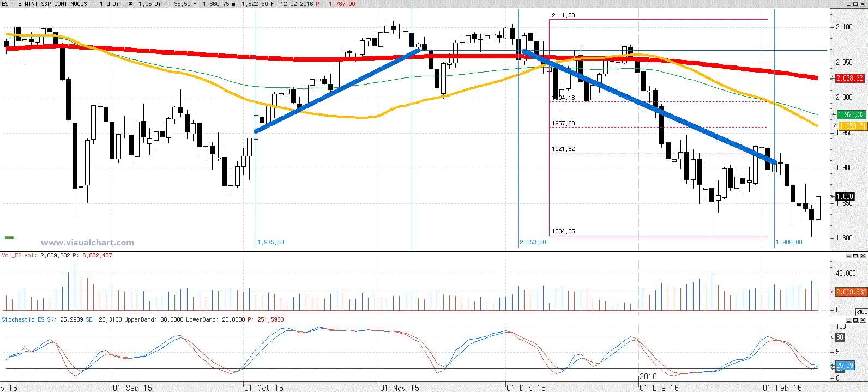Click the Vol_ES indicator title
Screen dimensions: 868x392
pos(10,255)
